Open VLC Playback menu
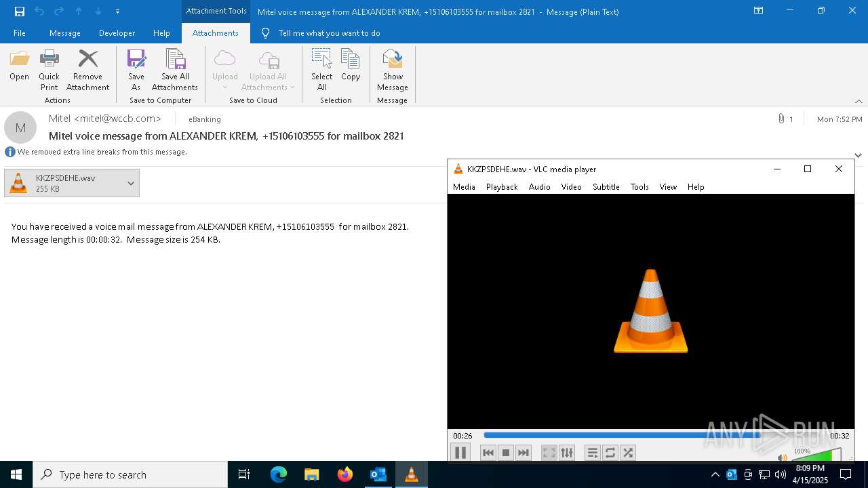 (502, 187)
